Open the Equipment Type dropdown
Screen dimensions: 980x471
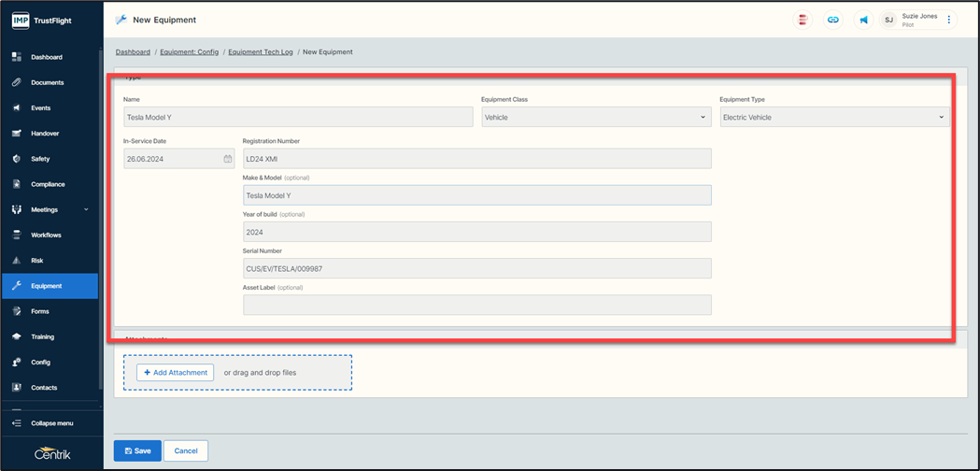[x=834, y=117]
